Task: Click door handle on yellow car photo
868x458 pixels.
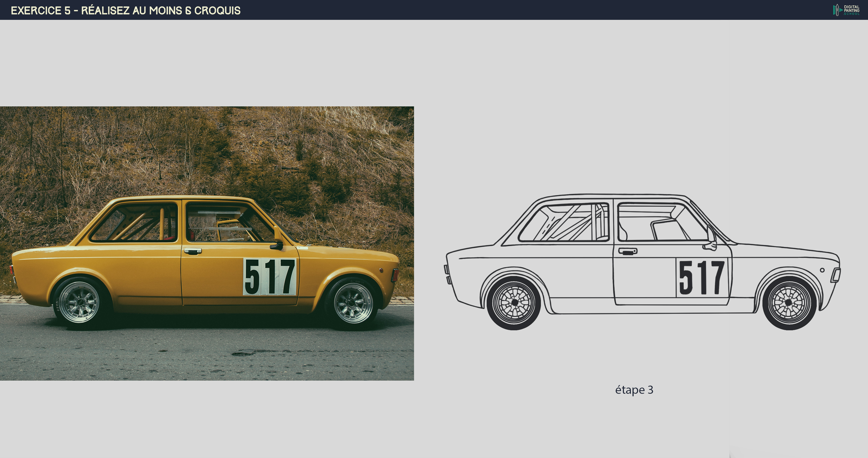Action: point(193,251)
